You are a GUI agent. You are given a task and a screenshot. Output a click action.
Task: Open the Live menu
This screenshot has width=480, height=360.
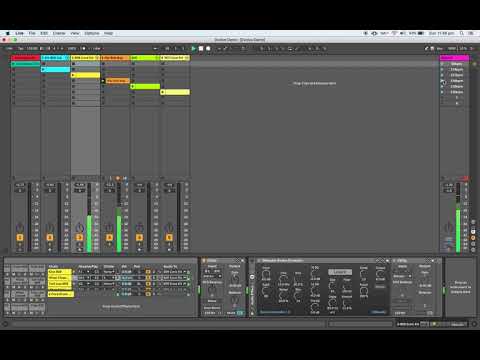click(x=20, y=33)
